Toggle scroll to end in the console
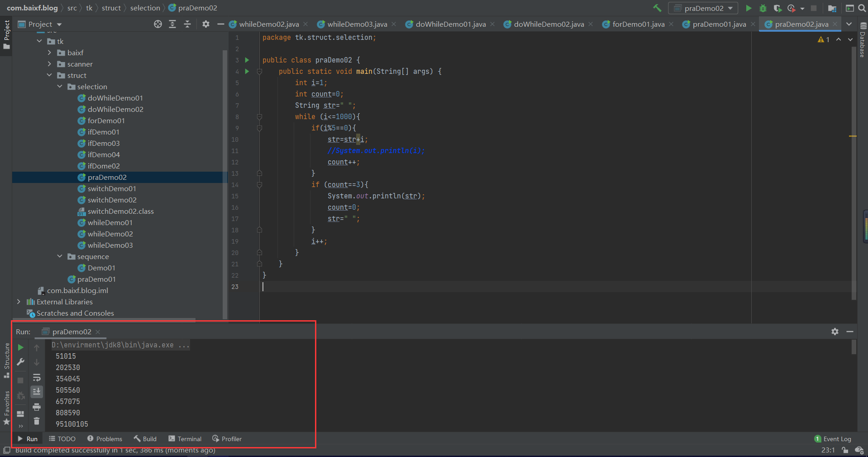Screen dimensions: 868x457 point(37,391)
